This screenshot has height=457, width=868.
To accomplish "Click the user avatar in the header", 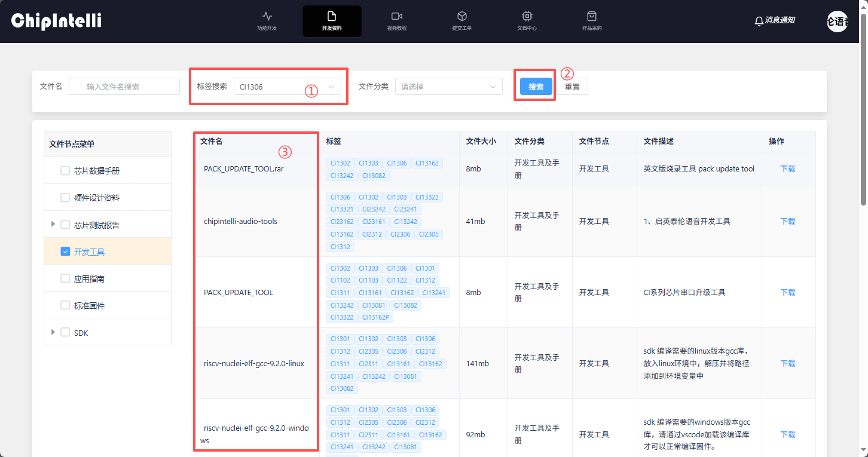I will (837, 22).
